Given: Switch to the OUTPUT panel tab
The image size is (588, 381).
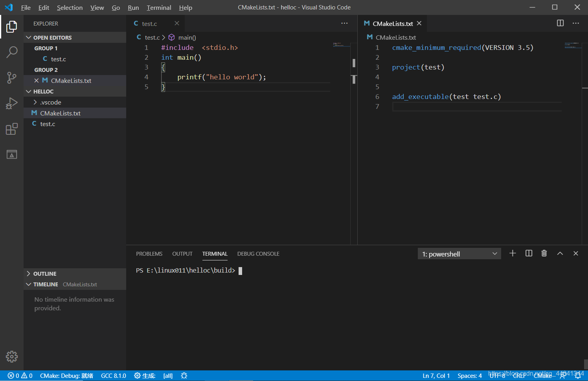Looking at the screenshot, I should (x=182, y=253).
